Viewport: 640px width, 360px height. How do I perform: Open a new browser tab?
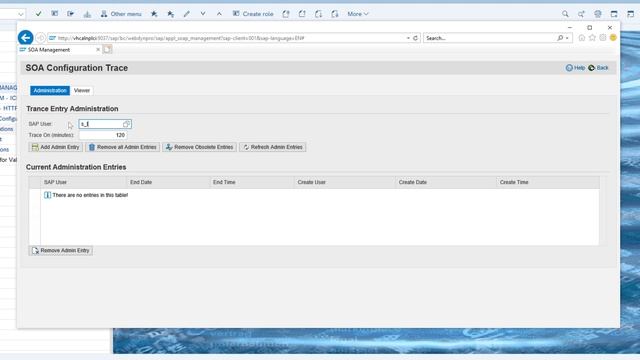[x=107, y=49]
